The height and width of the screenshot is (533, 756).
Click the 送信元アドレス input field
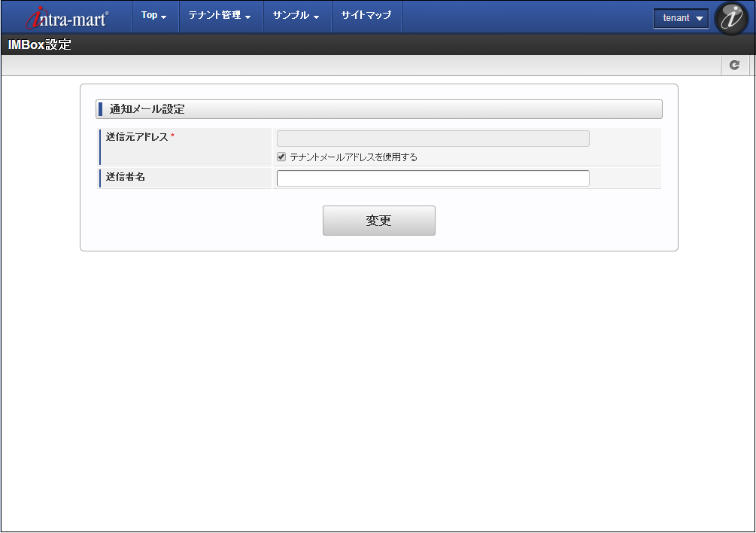click(x=433, y=139)
